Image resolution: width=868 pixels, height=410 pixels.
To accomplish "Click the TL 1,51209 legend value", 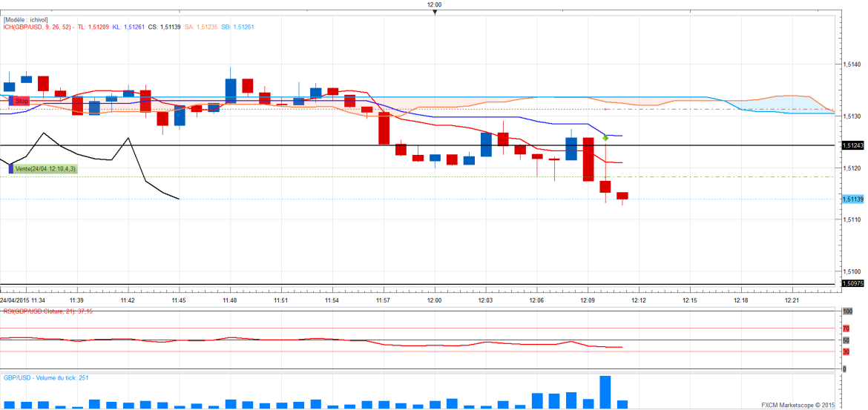I will (93, 27).
